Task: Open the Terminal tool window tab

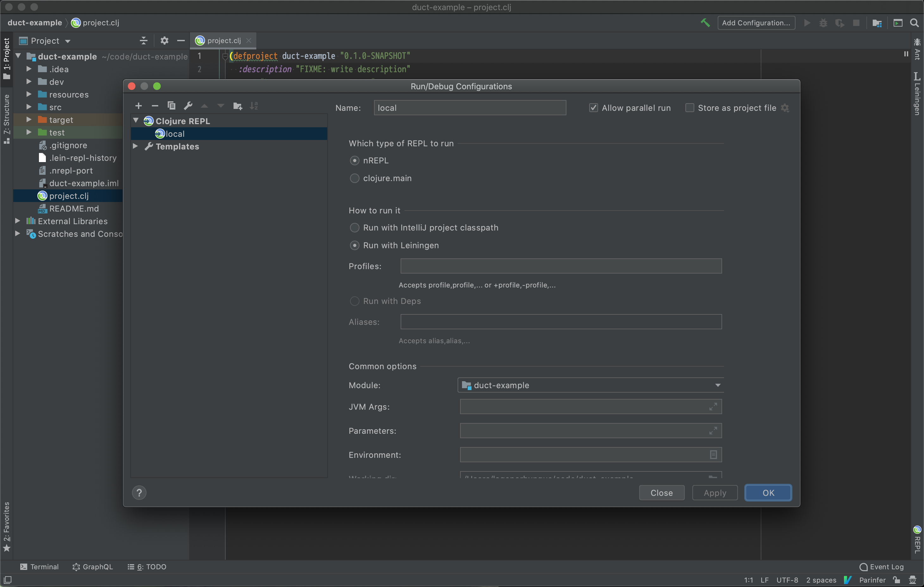Action: tap(40, 567)
